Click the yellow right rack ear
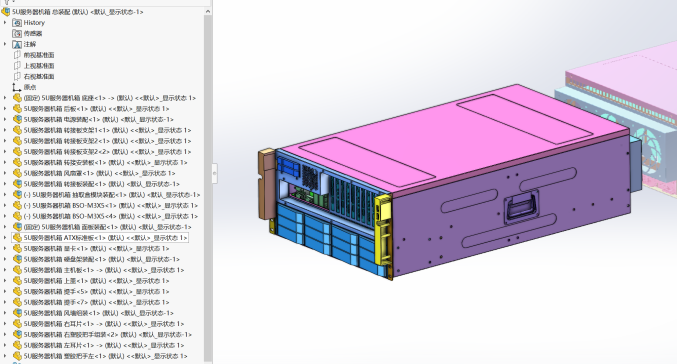Screen dimensions: 677x364 [x=383, y=229]
